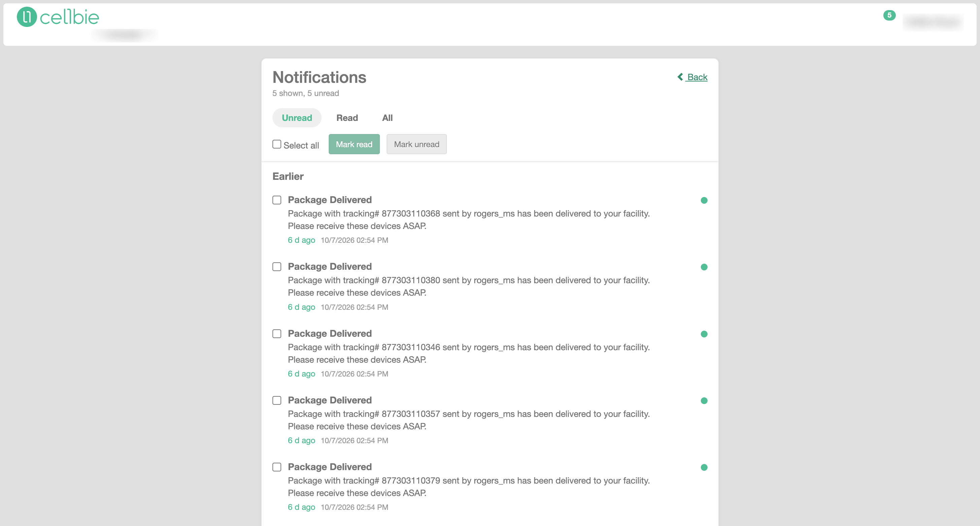Switch to the Unread tab

[x=297, y=118]
